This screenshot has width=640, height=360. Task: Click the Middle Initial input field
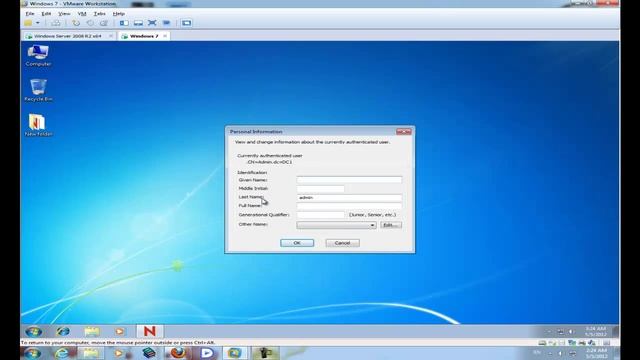[320, 189]
